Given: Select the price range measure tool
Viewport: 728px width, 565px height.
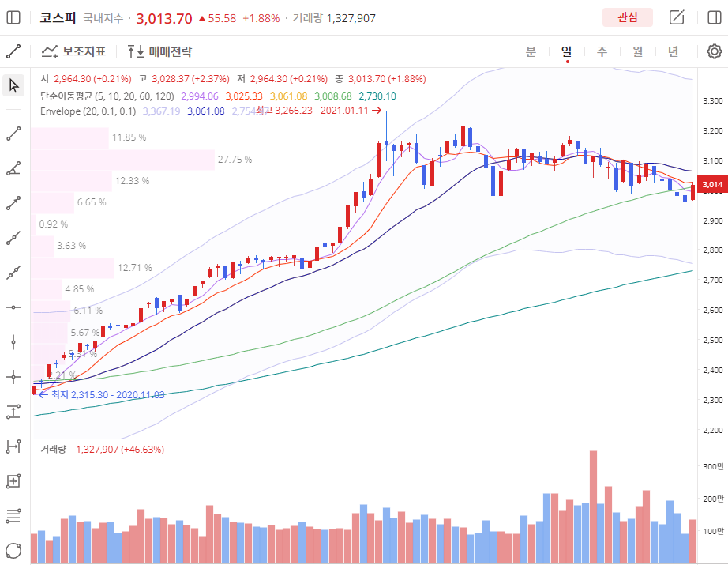Looking at the screenshot, I should 13,412.
